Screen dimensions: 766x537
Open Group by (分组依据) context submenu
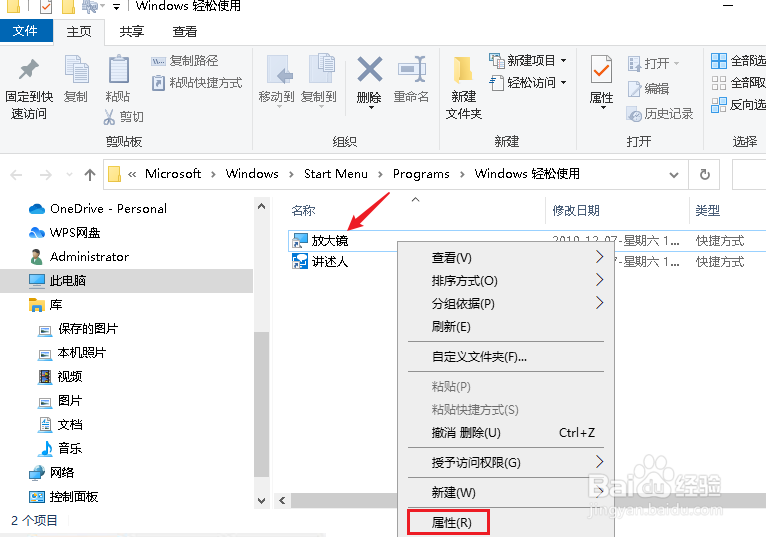(x=506, y=303)
